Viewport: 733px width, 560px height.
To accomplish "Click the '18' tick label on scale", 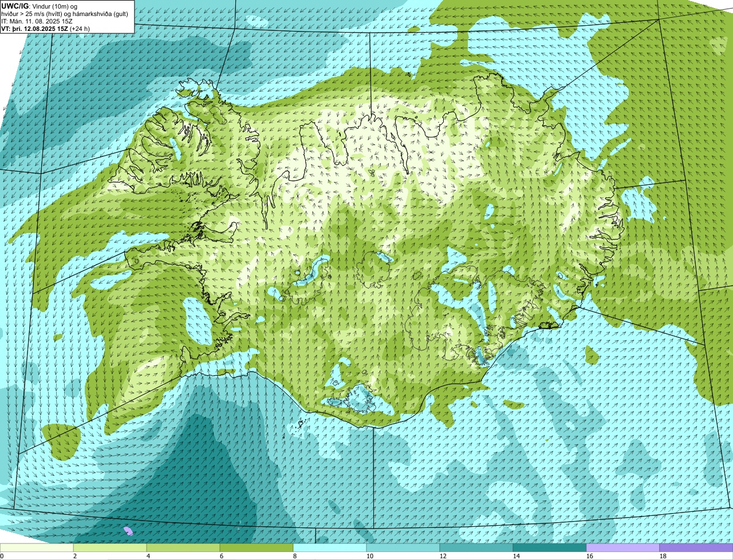I will (663, 556).
